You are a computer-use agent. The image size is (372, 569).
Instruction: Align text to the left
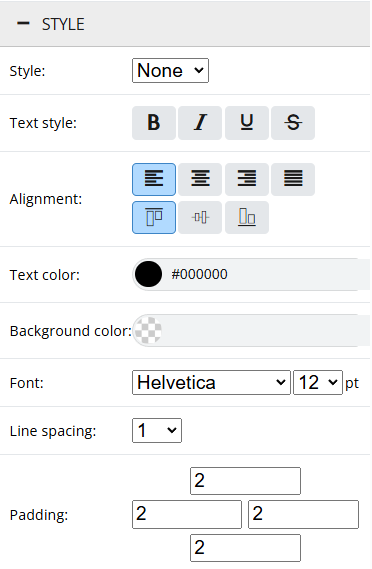pos(154,179)
